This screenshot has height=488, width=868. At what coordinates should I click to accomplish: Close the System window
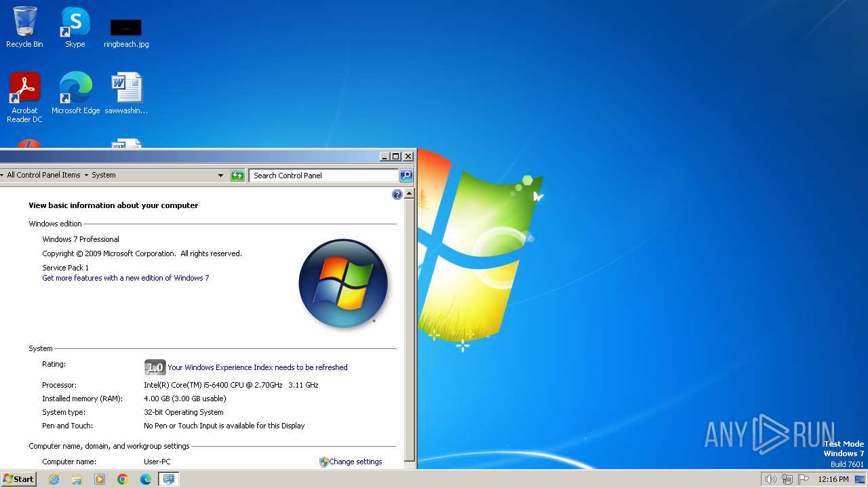tap(408, 156)
